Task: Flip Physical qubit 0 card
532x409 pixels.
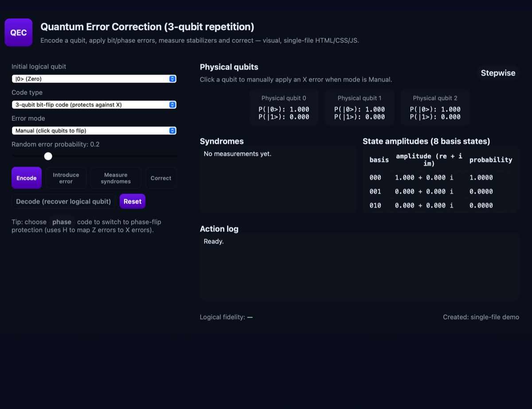Action: [284, 107]
